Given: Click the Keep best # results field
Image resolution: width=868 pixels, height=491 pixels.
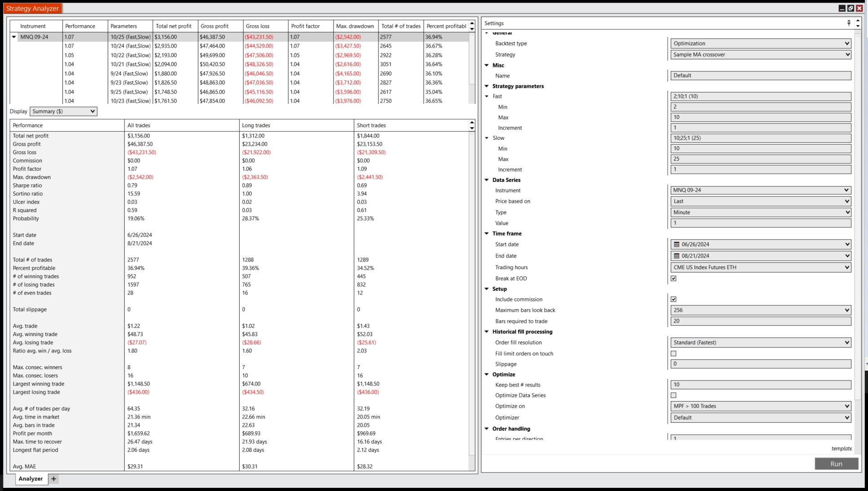Looking at the screenshot, I should 761,385.
